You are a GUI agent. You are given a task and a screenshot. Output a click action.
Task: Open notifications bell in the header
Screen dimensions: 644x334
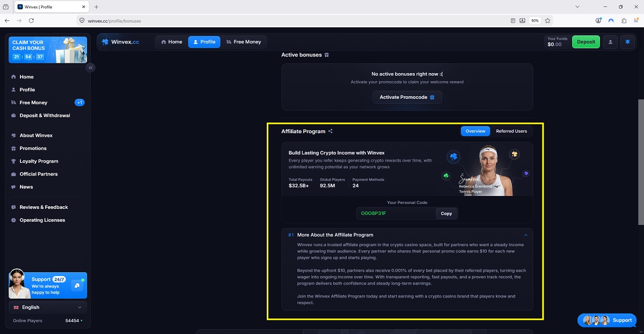point(628,42)
